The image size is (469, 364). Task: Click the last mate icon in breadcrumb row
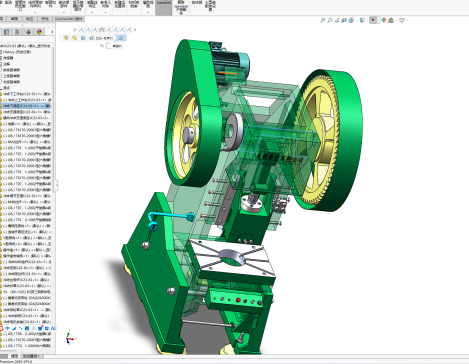(x=129, y=30)
